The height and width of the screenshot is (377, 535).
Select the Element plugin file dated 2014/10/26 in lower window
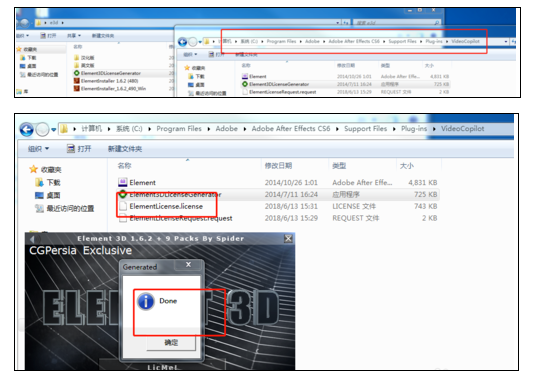click(142, 183)
